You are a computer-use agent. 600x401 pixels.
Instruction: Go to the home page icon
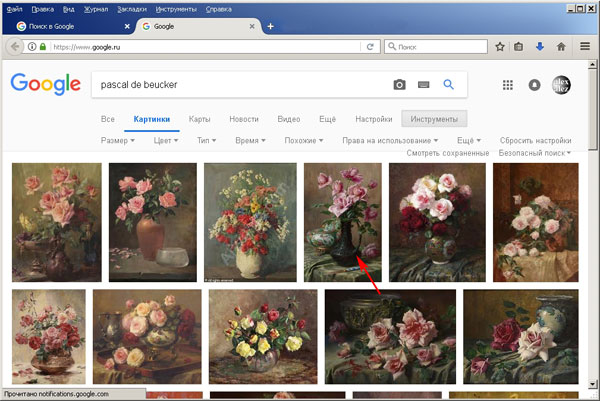(561, 47)
